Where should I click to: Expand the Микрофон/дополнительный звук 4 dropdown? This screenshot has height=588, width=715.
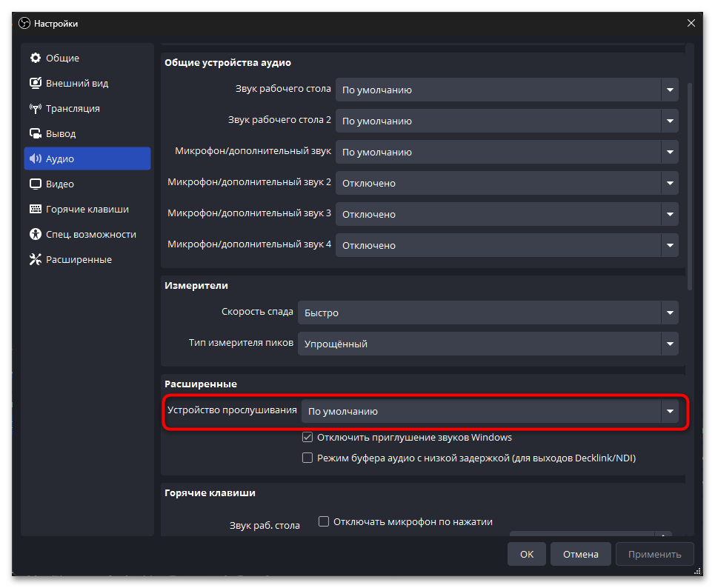point(507,245)
